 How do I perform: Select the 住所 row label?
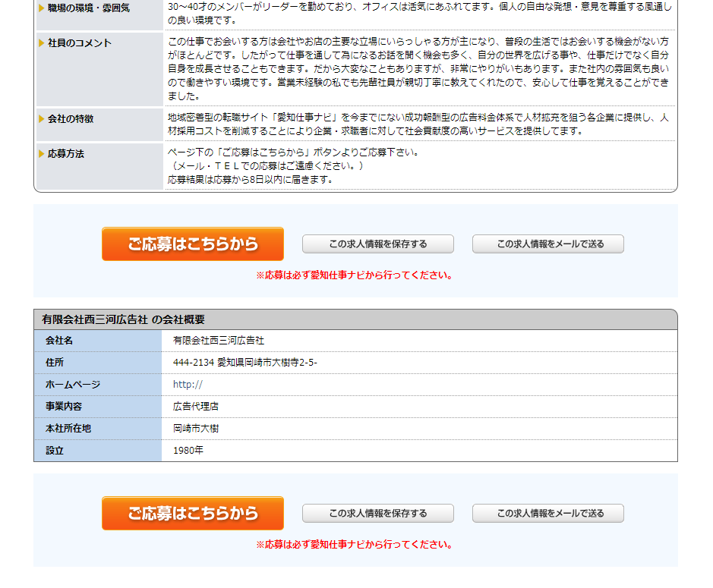[55, 363]
